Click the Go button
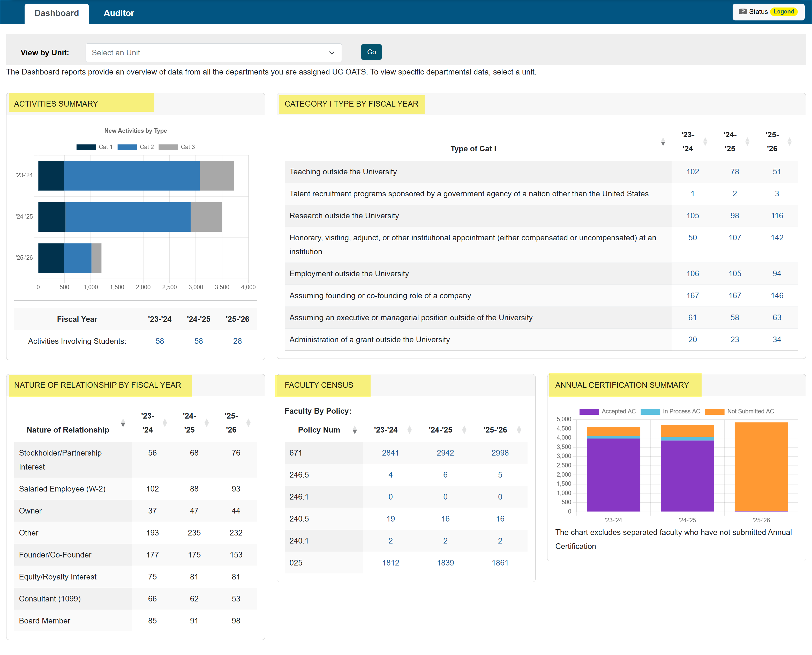Screen dimensions: 812x655 (371, 52)
